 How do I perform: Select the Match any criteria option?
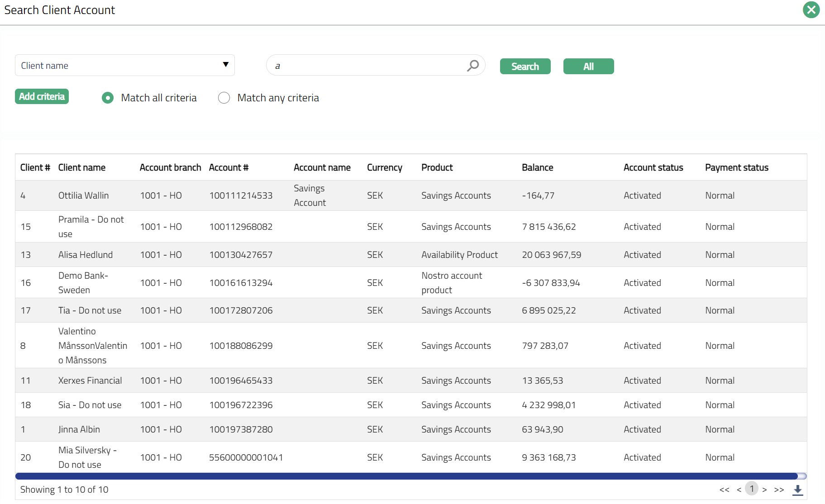(224, 98)
